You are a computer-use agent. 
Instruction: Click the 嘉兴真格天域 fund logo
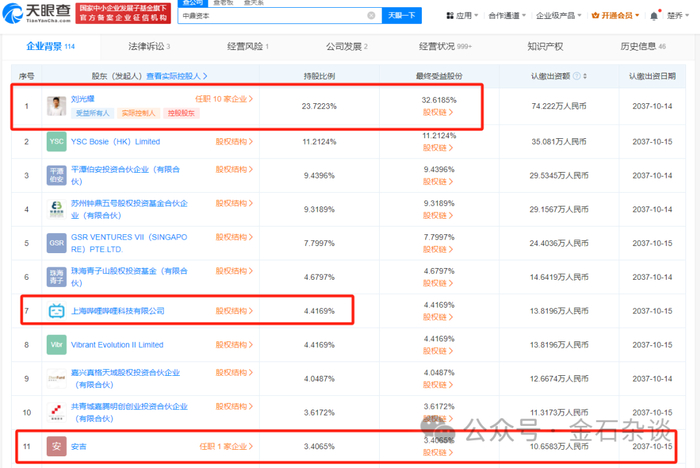pyautogui.click(x=56, y=379)
